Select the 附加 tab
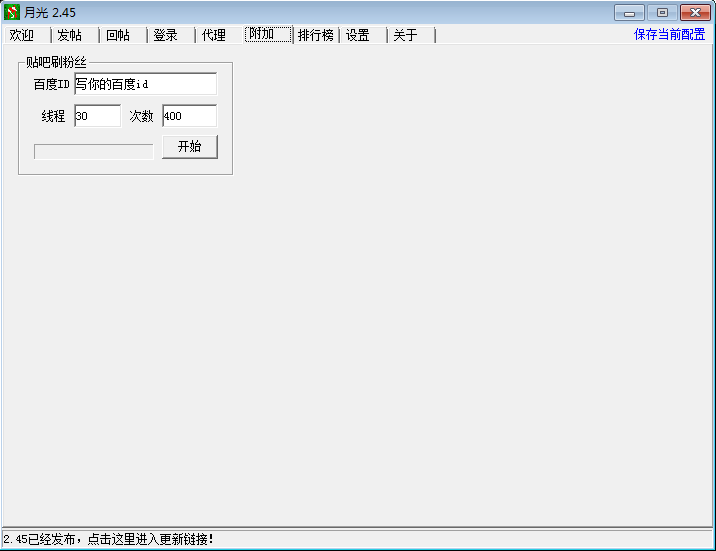The image size is (716, 551). click(x=263, y=35)
